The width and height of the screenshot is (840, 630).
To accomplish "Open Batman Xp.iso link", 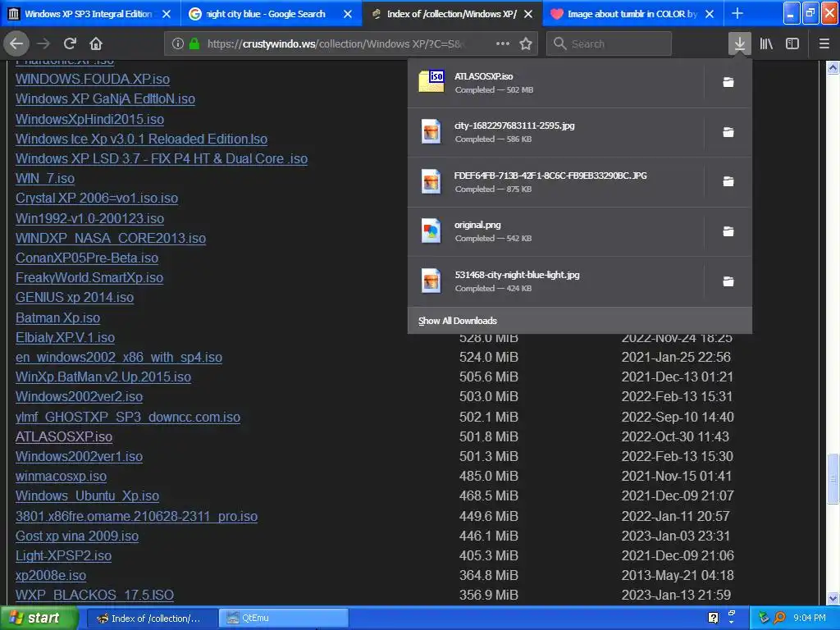I will 58,318.
